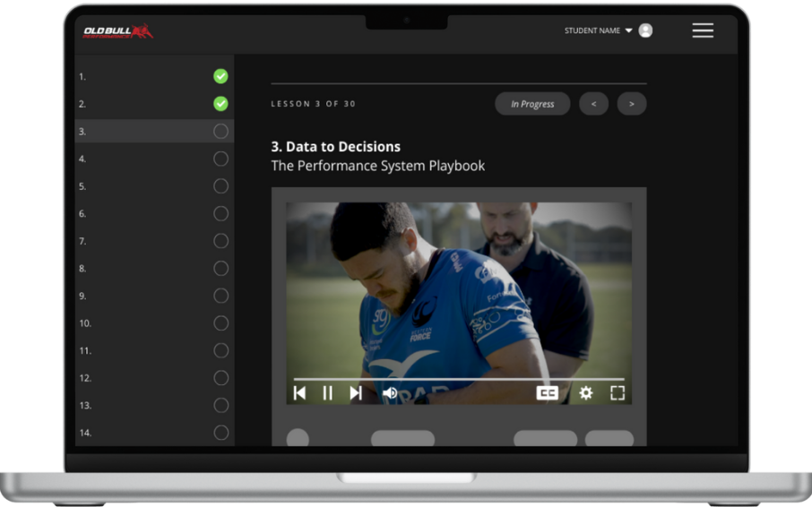
Task: Mark lesson 6 circle as complete
Action: (220, 214)
